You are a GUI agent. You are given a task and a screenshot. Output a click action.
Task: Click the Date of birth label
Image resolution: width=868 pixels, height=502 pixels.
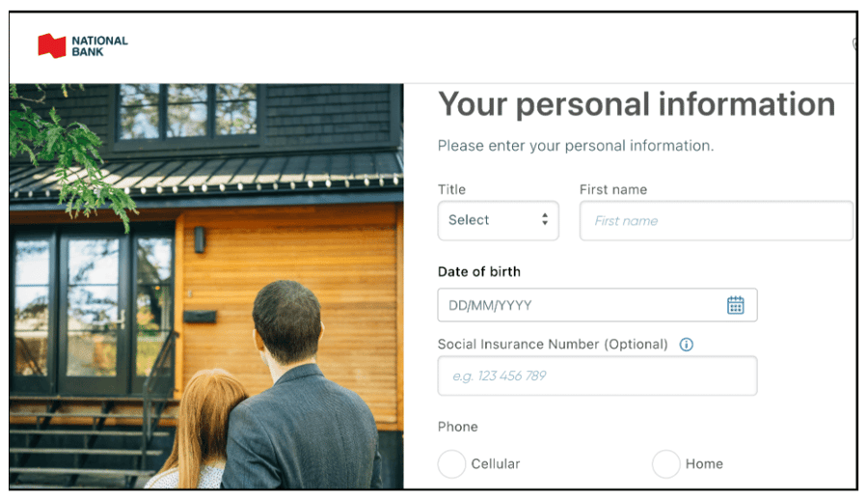479,271
